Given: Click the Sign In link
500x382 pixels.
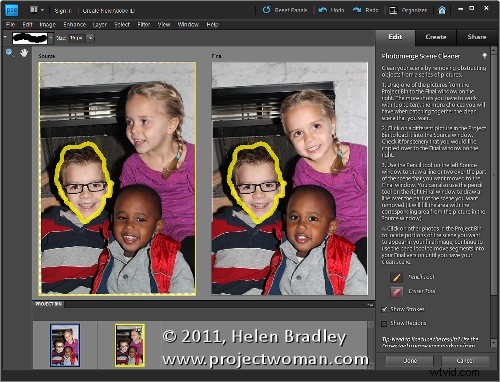Looking at the screenshot, I should pos(63,11).
